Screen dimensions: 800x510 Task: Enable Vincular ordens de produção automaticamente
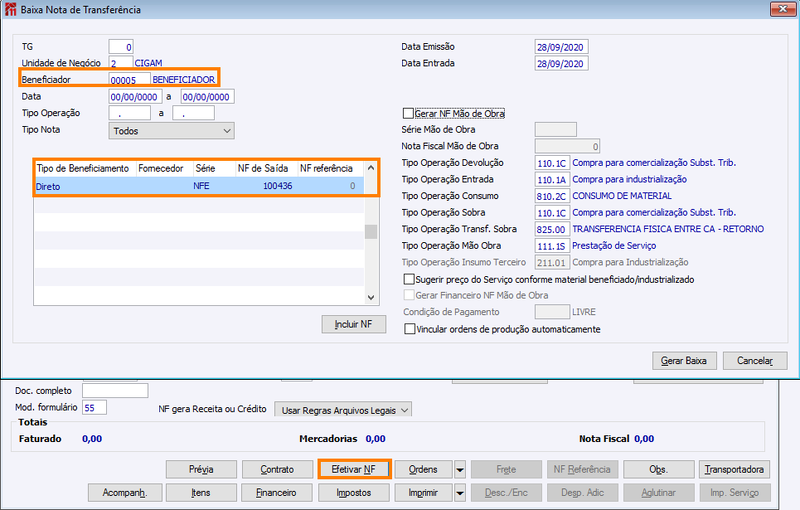409,329
